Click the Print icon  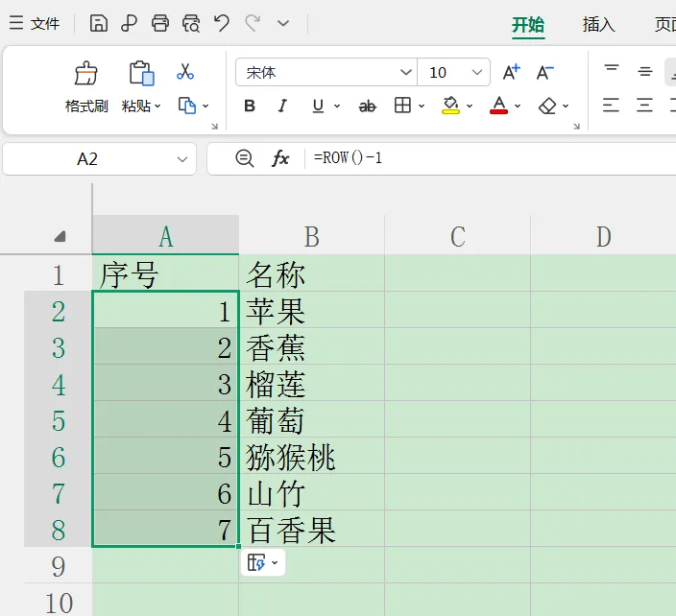coord(160,23)
